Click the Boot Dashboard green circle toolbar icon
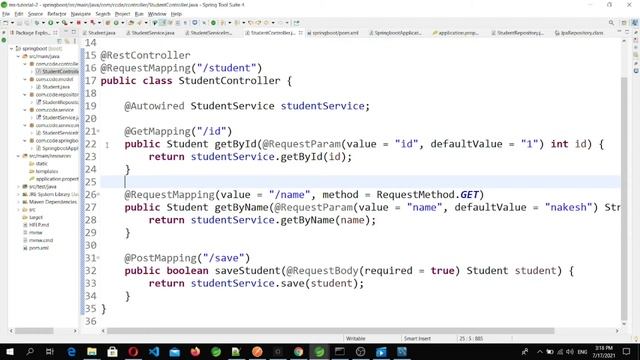 tap(213, 23)
